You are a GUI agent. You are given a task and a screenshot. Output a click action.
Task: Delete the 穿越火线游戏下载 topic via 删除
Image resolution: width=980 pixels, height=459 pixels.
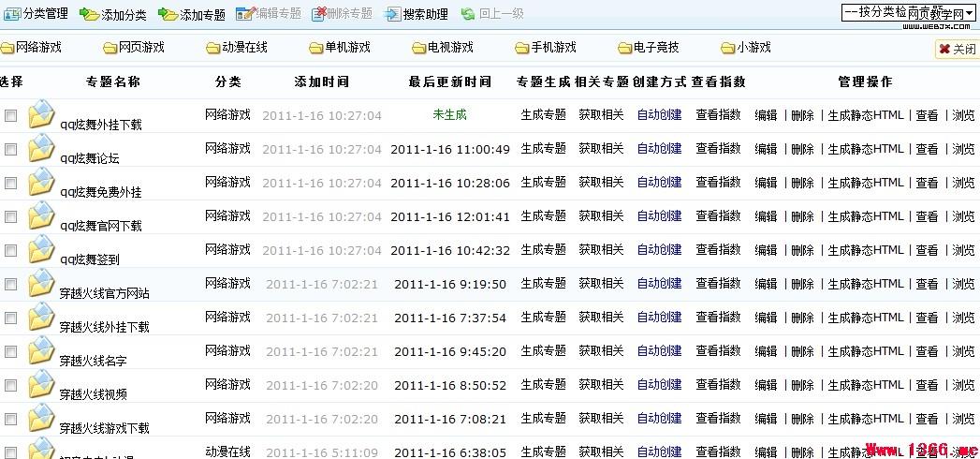coord(802,419)
